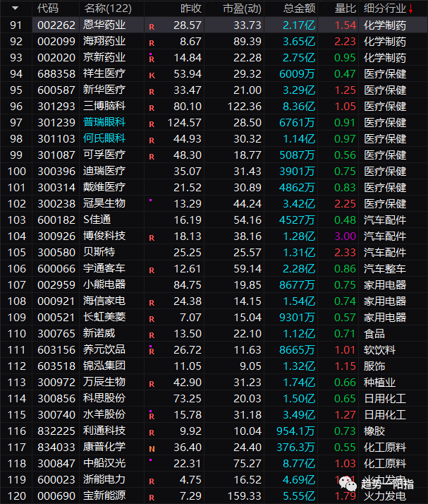Click 细分行业 sorted column header
428x504 pixels.
(388, 8)
